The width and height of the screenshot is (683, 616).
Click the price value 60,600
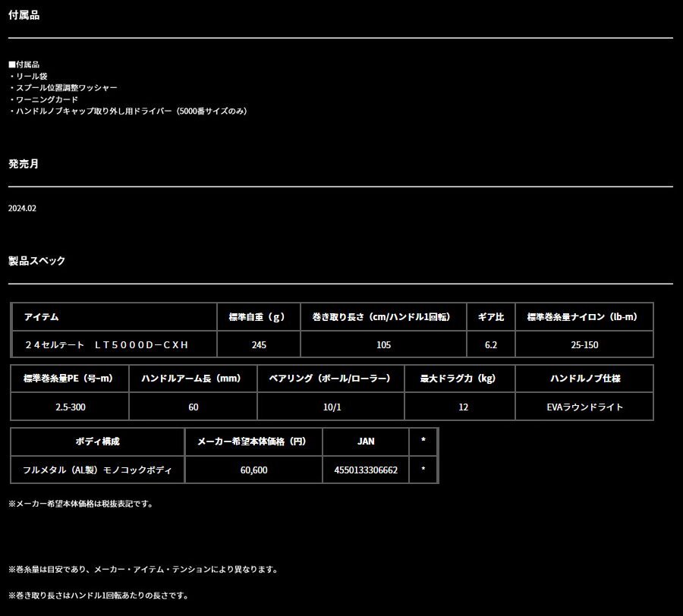(253, 470)
